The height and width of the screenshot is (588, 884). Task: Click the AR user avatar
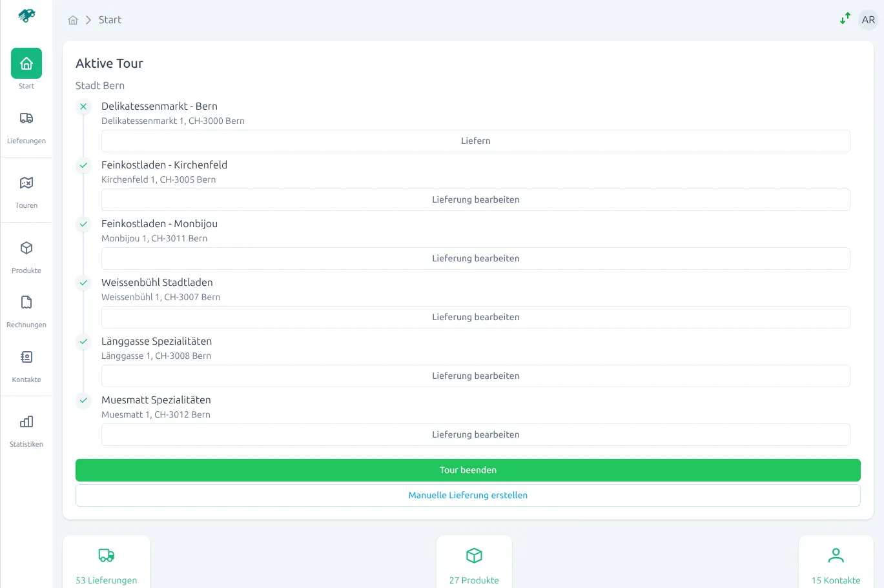(x=868, y=19)
